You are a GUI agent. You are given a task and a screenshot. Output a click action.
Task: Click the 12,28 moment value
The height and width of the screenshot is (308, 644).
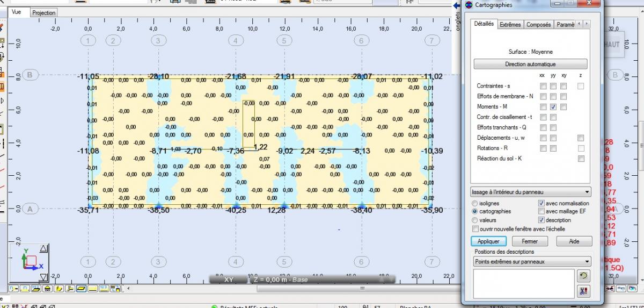277,210
